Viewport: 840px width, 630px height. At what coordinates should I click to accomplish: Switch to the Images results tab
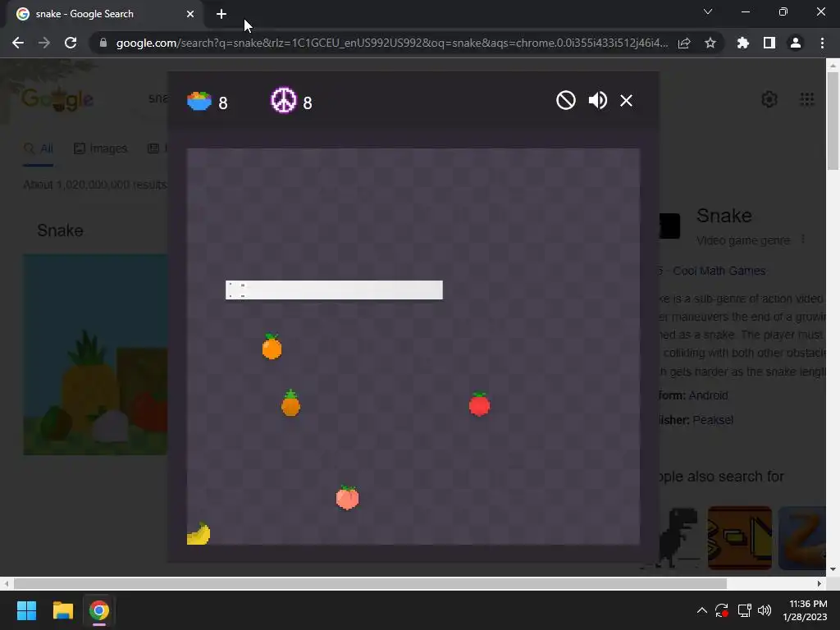click(100, 148)
